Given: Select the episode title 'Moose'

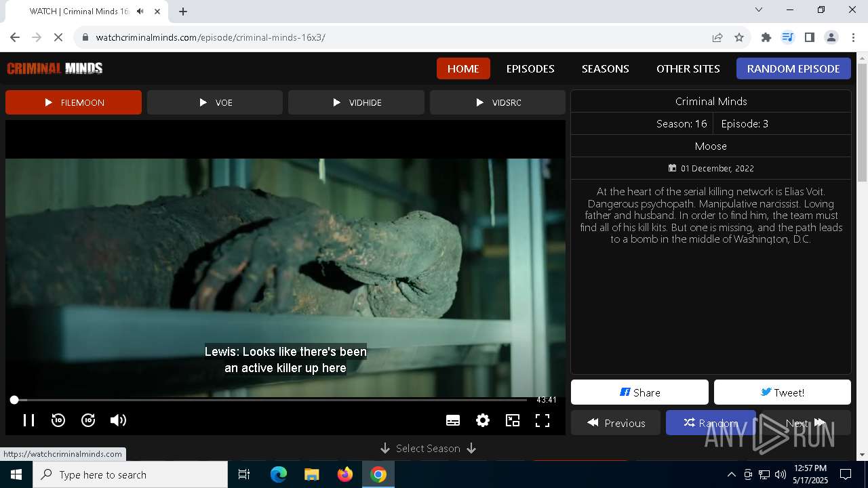Looking at the screenshot, I should (x=711, y=146).
